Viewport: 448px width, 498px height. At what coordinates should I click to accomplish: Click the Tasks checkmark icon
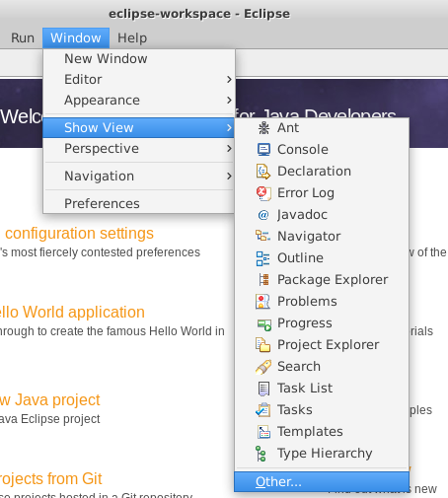(263, 410)
